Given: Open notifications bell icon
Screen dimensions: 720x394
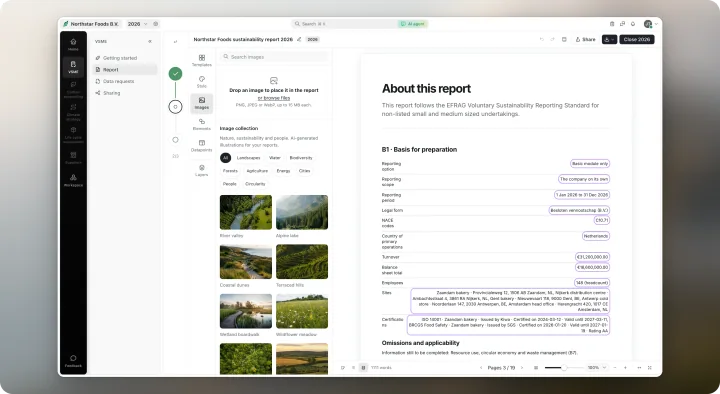Looking at the screenshot, I should (633, 24).
